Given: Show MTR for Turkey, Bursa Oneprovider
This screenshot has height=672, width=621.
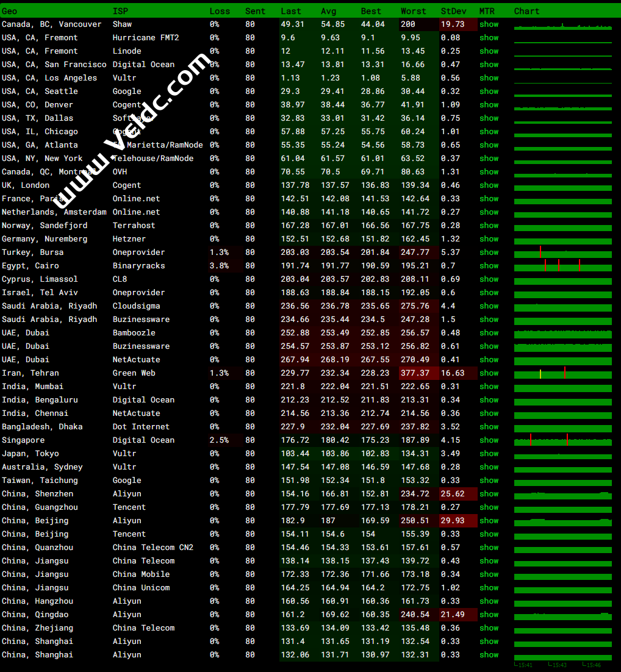Looking at the screenshot, I should tap(489, 252).
